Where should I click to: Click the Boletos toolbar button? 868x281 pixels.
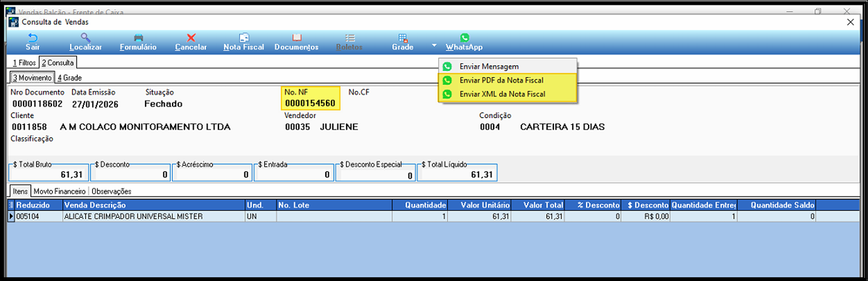[349, 42]
